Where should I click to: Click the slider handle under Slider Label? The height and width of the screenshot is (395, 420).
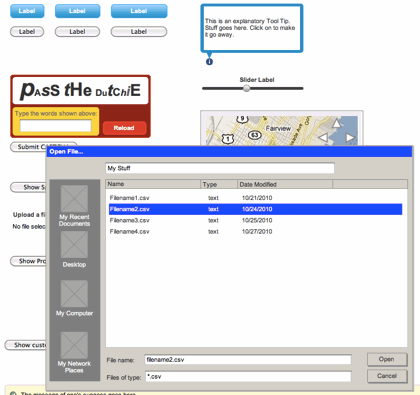click(x=246, y=88)
